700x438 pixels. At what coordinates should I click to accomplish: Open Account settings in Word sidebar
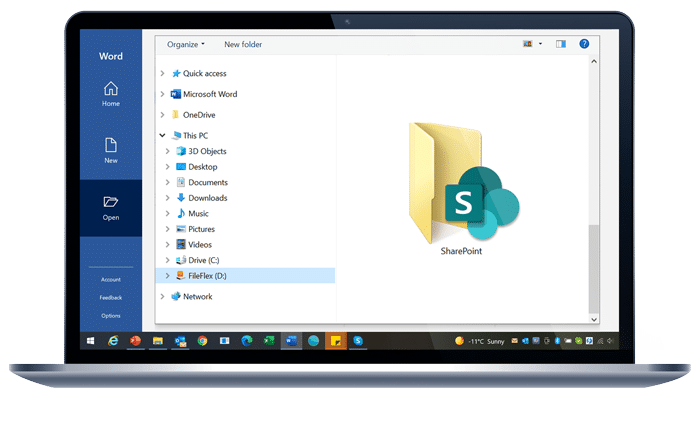click(111, 279)
